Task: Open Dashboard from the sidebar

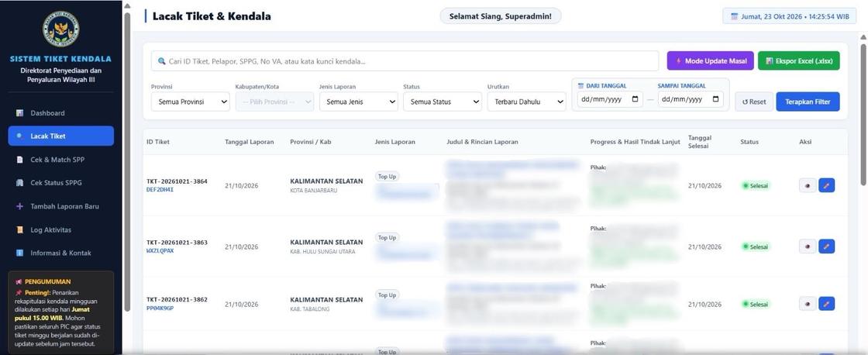Action: (x=61, y=113)
